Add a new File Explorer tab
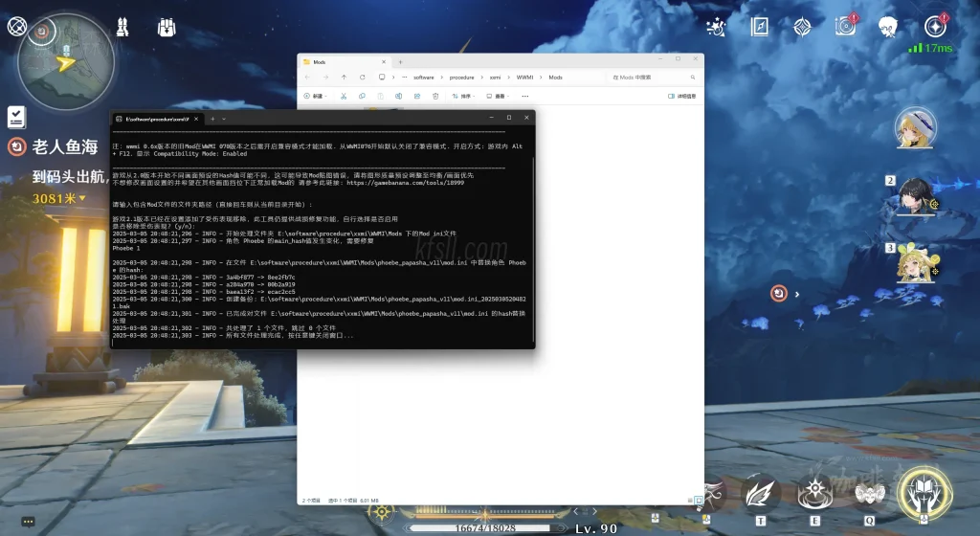The image size is (980, 536). [x=400, y=61]
